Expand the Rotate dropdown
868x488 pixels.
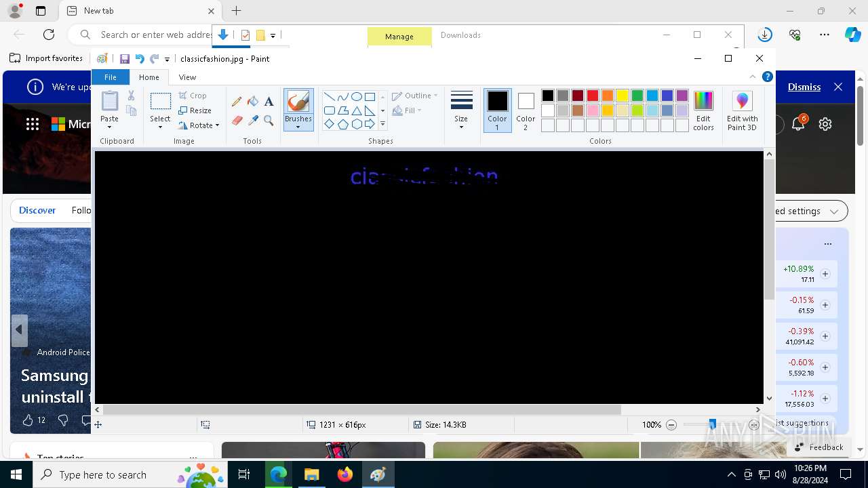coord(217,125)
